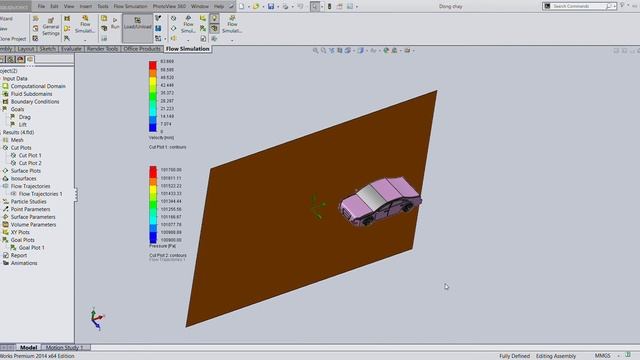Click the pressure legend color bar
Image resolution: width=640 pixels, height=360 pixels.
click(x=153, y=204)
